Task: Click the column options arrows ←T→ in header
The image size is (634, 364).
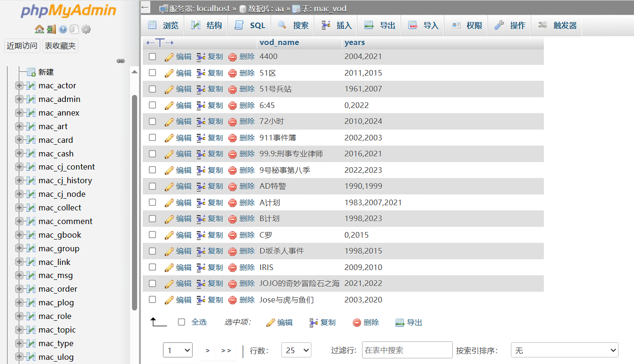Action: pos(160,43)
